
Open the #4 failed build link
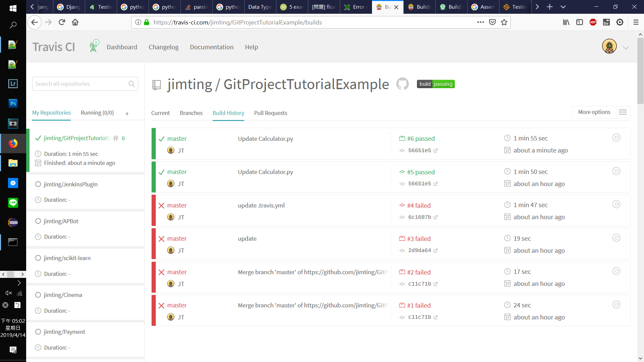pos(419,205)
